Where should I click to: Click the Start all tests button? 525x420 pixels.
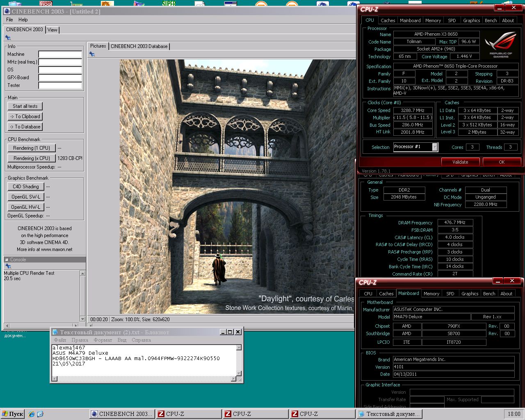(25, 106)
